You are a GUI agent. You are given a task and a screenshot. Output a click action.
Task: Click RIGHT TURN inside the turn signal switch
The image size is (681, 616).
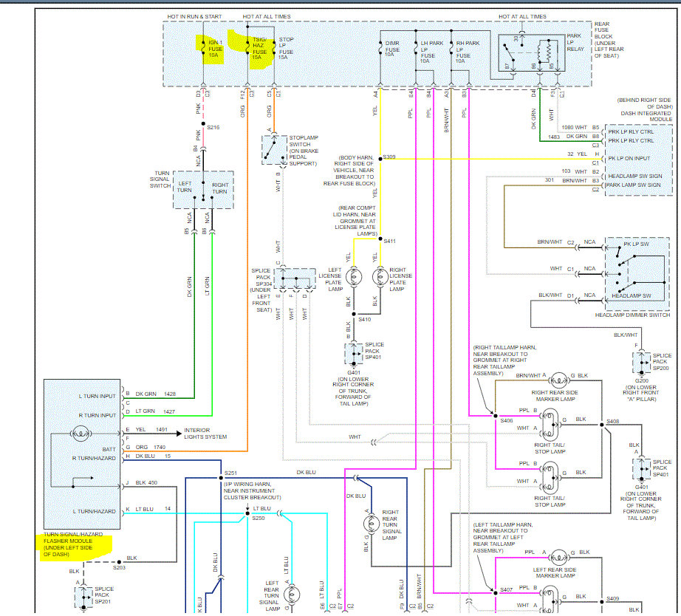pos(220,188)
